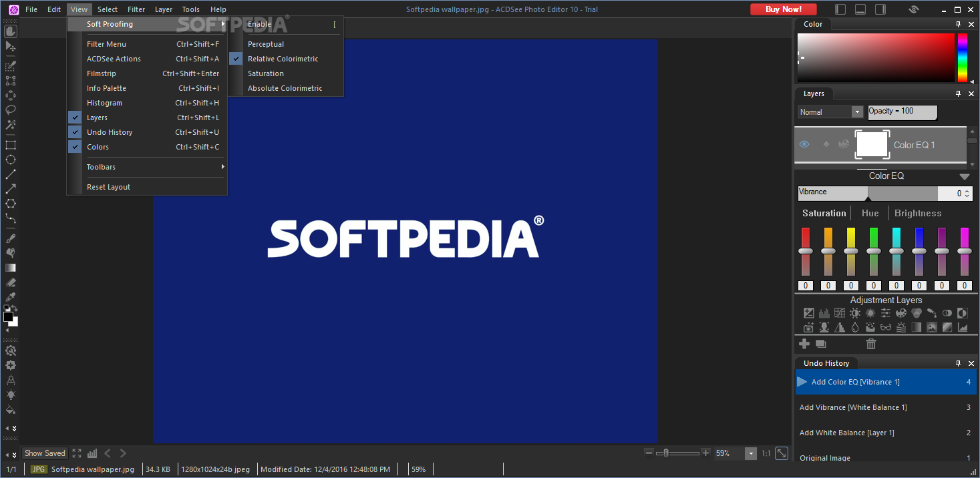
Task: Click the Show Saved button
Action: click(x=45, y=453)
